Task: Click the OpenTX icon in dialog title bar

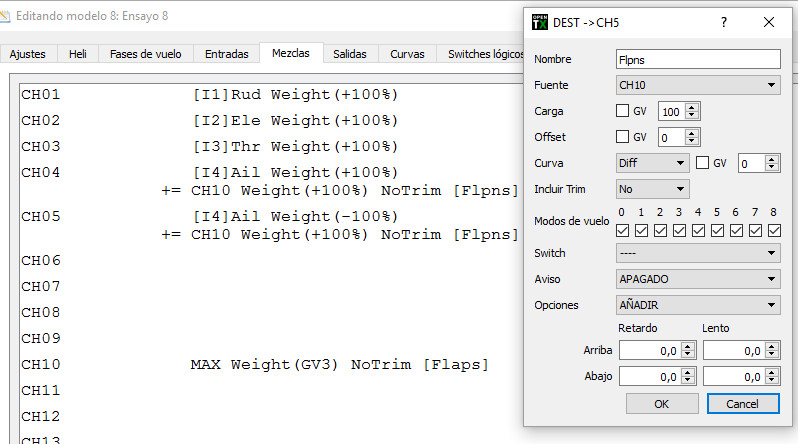Action: click(540, 22)
